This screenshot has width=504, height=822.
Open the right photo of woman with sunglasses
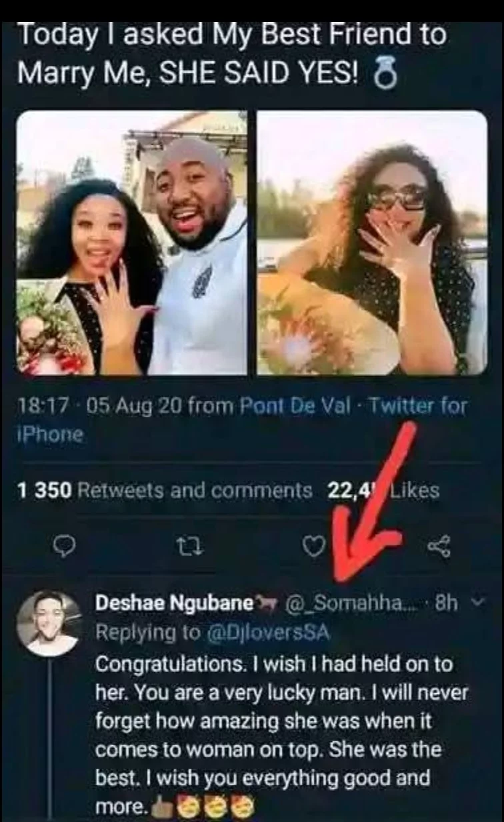tap(372, 243)
